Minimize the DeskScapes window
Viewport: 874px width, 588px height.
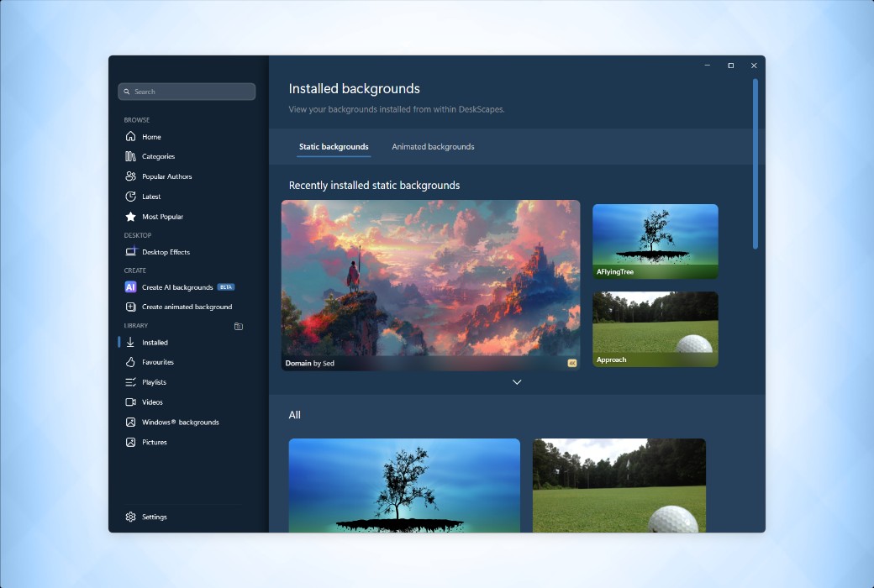(x=708, y=66)
